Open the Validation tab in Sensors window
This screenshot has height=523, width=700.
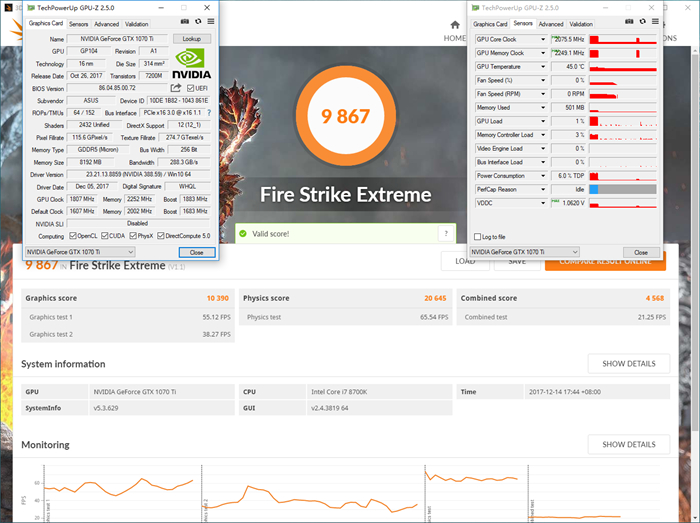tap(581, 24)
